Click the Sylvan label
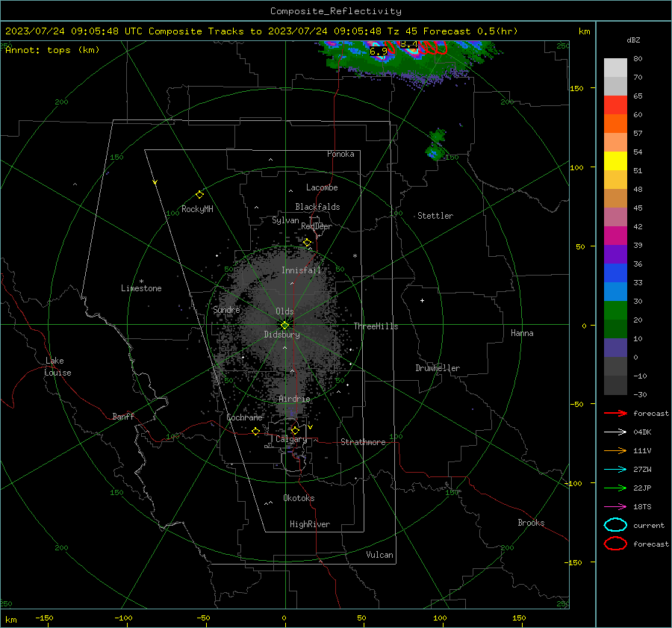This screenshot has height=628, width=672. click(285, 220)
